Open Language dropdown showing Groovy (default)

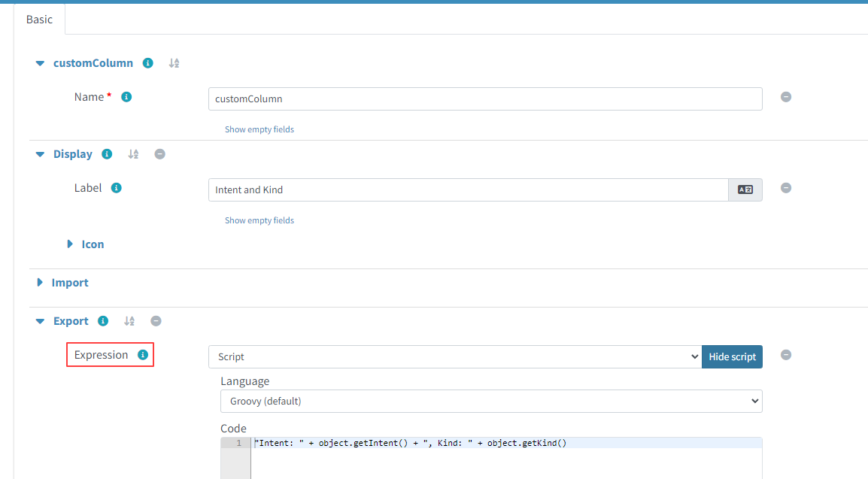pos(490,402)
